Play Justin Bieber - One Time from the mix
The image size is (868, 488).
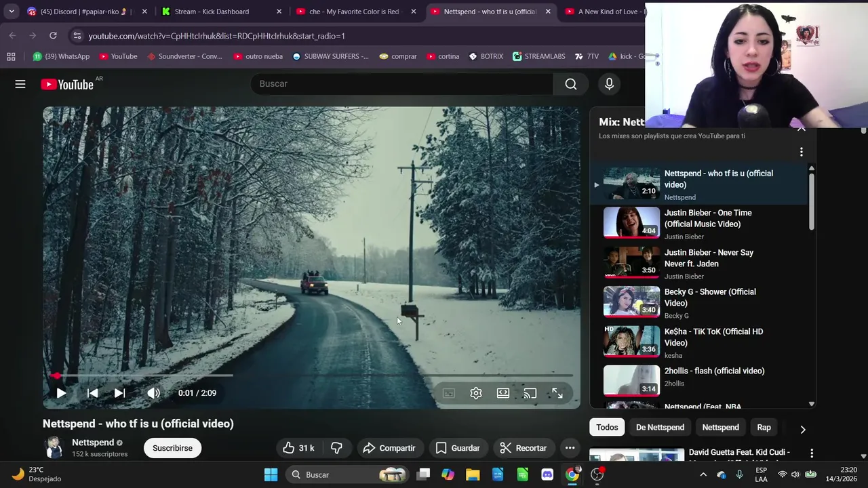pyautogui.click(x=698, y=224)
